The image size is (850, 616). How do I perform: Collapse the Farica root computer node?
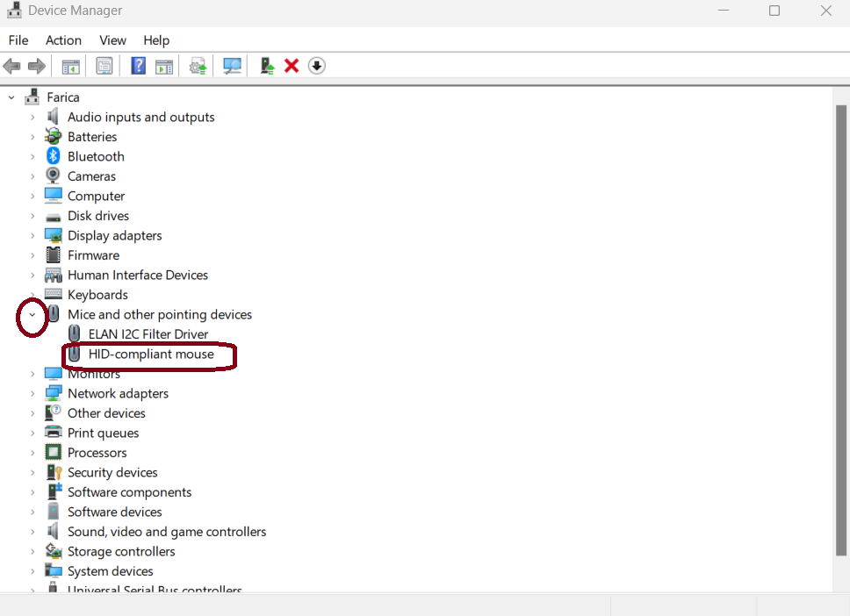tap(11, 97)
